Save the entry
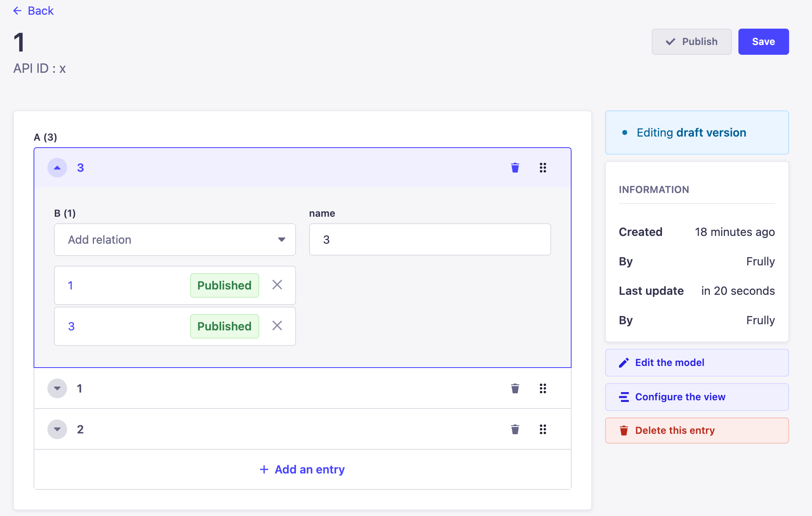Image resolution: width=812 pixels, height=516 pixels. coord(764,42)
